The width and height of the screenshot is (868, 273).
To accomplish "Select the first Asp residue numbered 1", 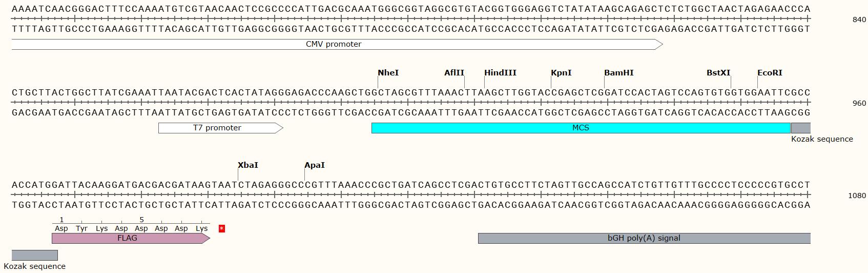I will coord(61,228).
